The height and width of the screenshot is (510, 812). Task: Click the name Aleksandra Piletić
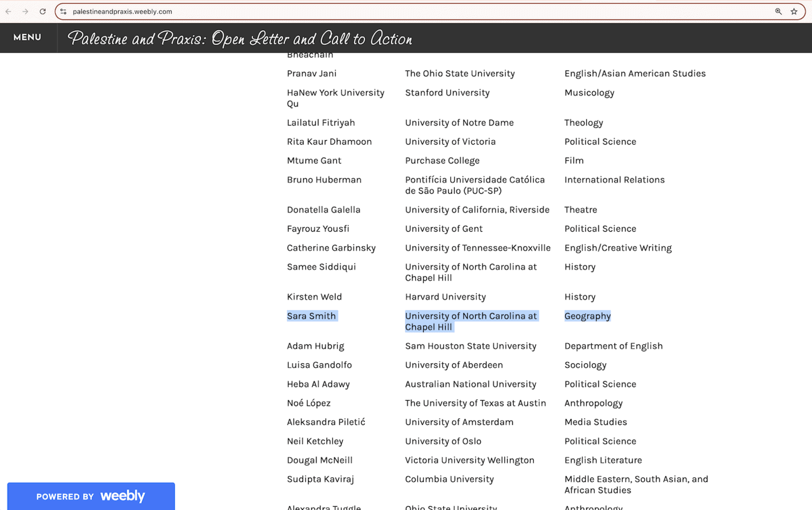(326, 422)
